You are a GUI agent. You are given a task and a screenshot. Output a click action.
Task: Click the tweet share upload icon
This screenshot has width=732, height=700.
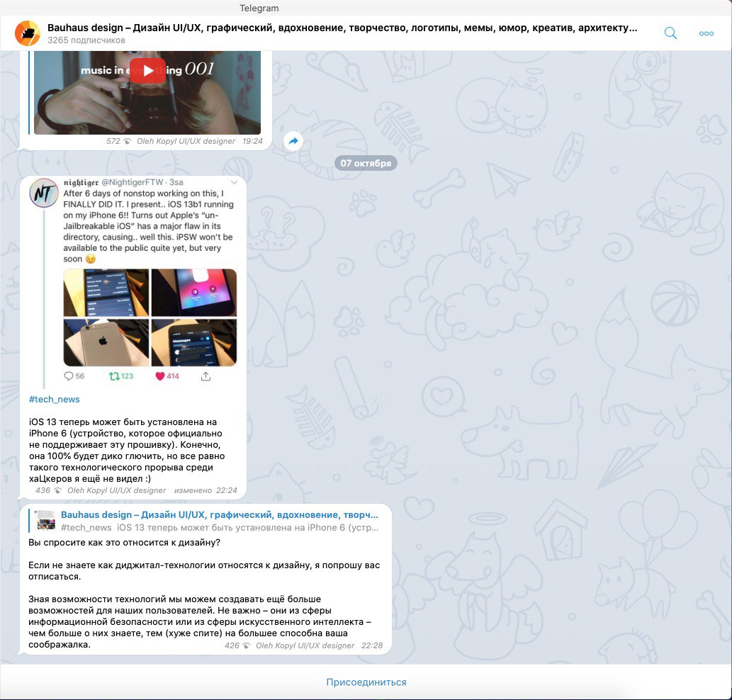(205, 376)
